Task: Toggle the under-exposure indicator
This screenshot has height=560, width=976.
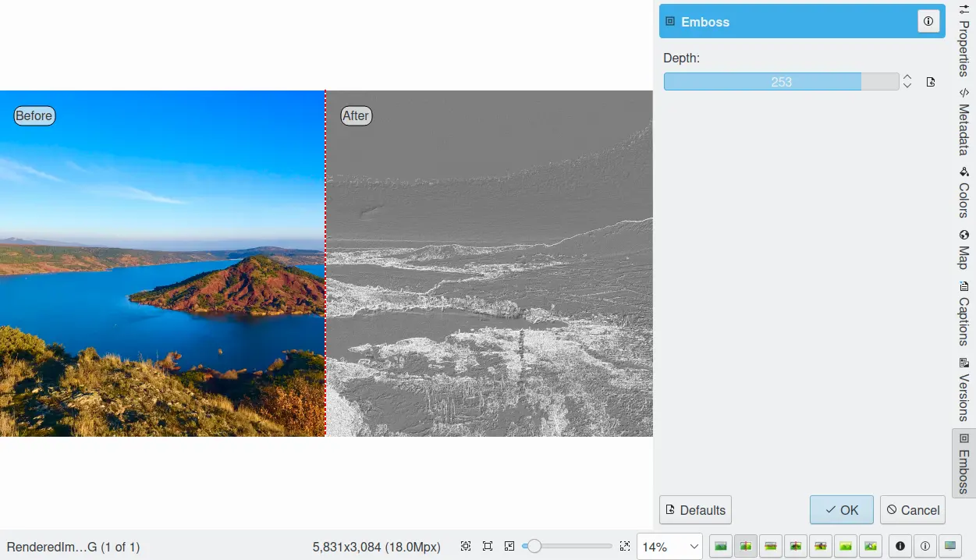Action: [x=900, y=547]
